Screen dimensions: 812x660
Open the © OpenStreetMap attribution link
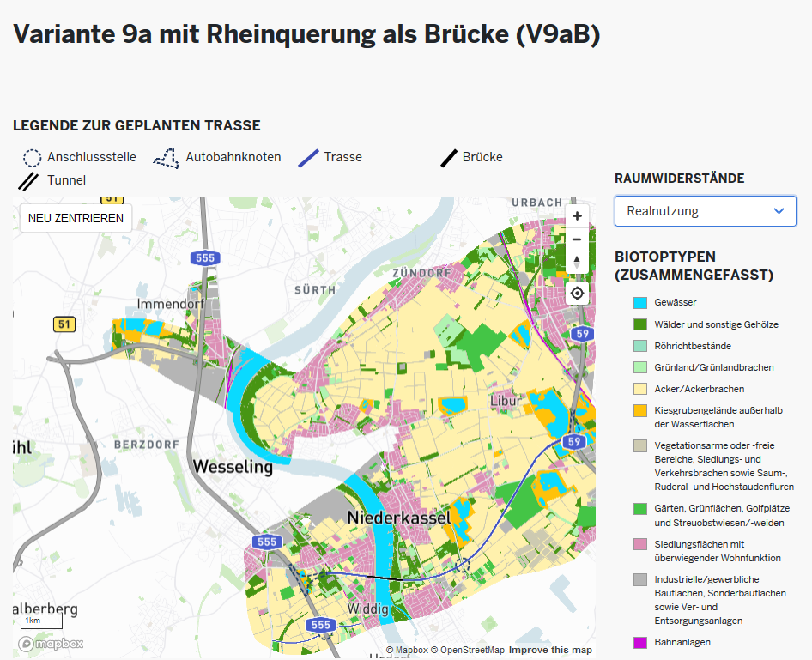(x=467, y=650)
